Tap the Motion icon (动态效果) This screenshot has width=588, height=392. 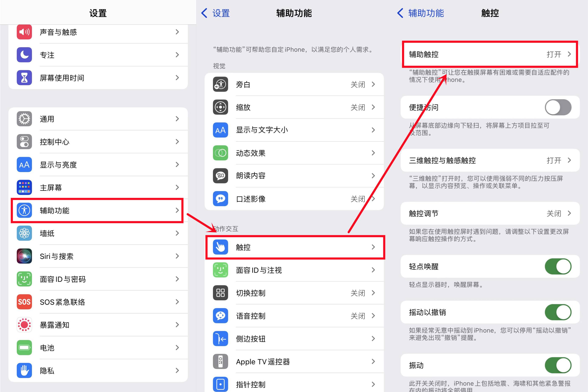pos(221,153)
